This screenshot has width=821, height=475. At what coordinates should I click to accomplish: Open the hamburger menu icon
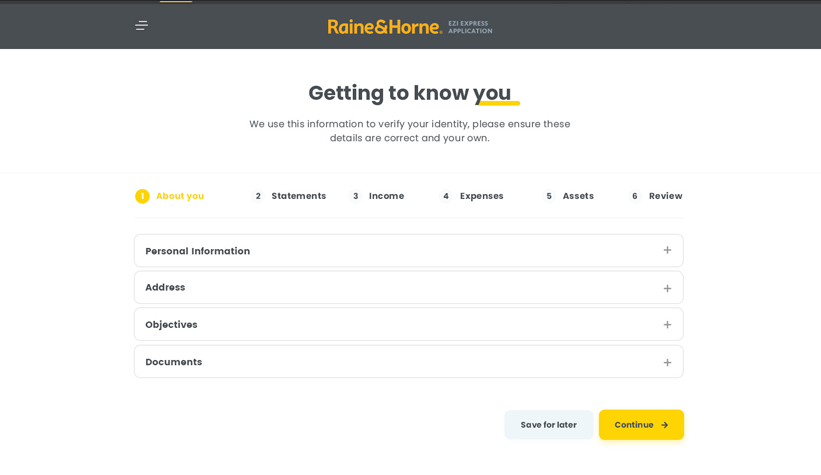point(141,26)
